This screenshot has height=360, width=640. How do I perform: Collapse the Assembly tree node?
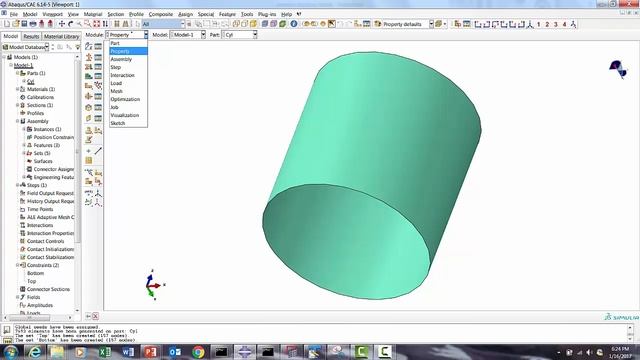18,121
